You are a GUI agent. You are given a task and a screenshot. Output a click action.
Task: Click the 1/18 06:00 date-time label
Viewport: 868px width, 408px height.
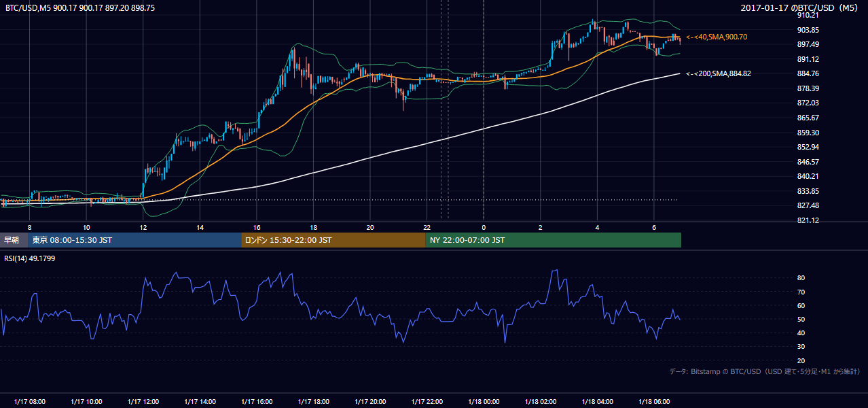click(x=654, y=402)
